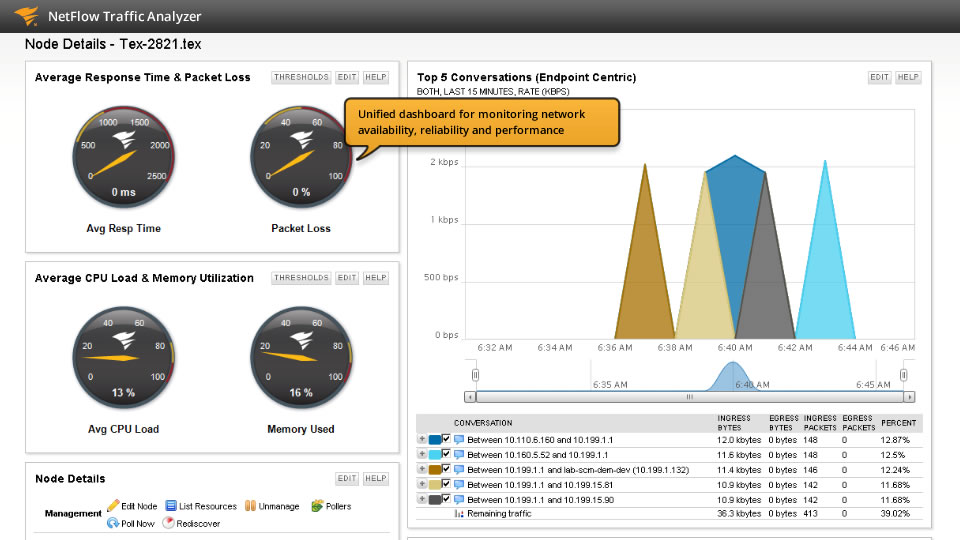Viewport: 960px width, 540px height.
Task: Expand the 10.199.15.81 conversation row
Action: point(422,484)
